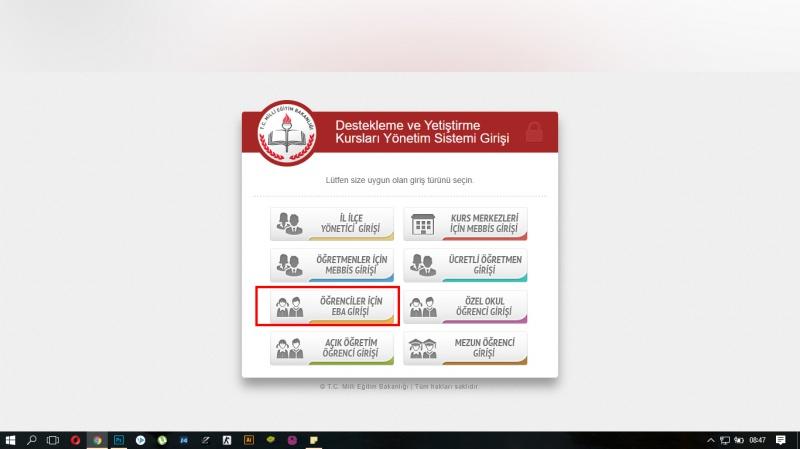Open Photoshop from the taskbar
The height and width of the screenshot is (449, 800).
point(119,440)
